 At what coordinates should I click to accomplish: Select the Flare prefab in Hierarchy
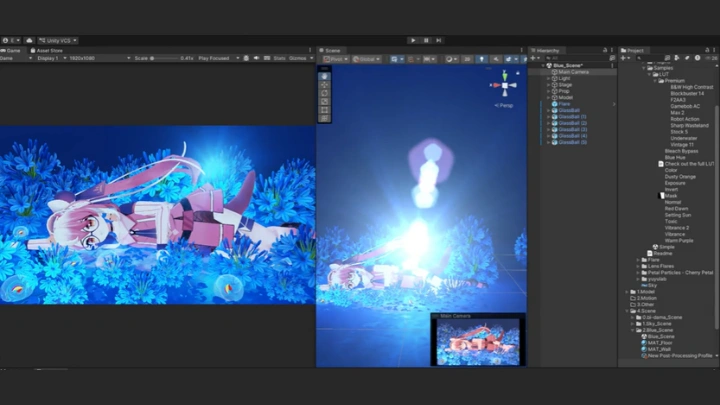(564, 104)
